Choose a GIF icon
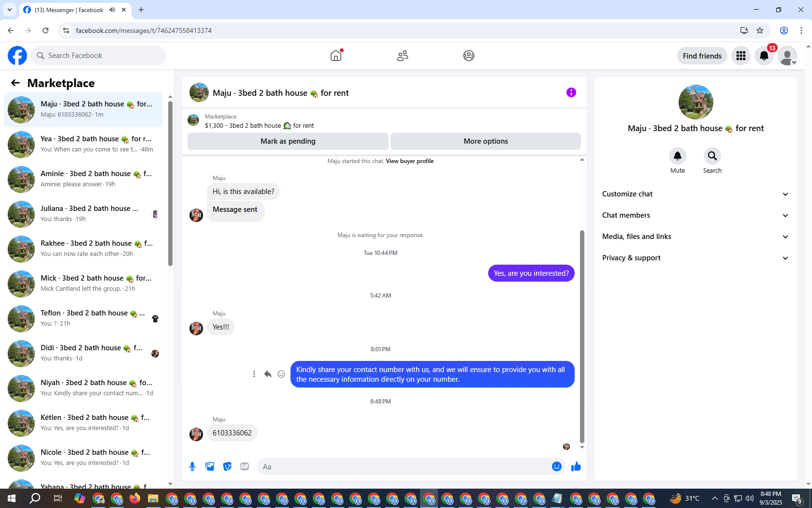812x508 pixels. point(245,466)
